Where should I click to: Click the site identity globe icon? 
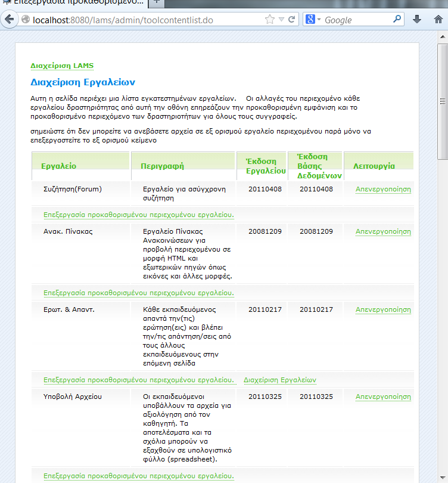click(26, 20)
